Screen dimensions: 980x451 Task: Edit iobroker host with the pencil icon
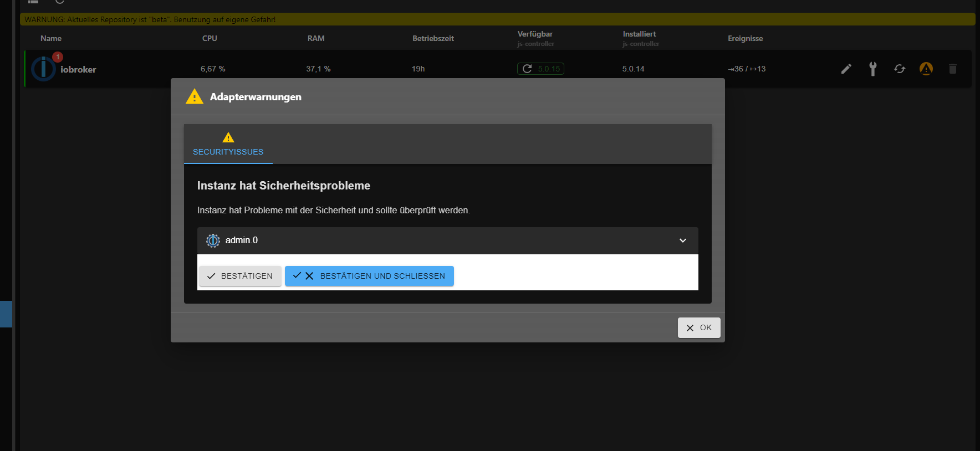pyautogui.click(x=846, y=69)
